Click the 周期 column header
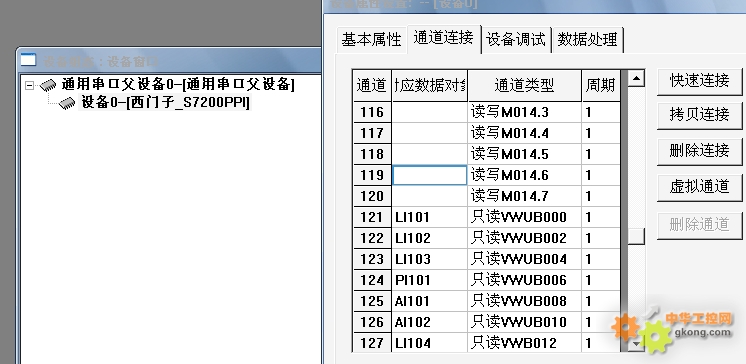 [x=601, y=86]
